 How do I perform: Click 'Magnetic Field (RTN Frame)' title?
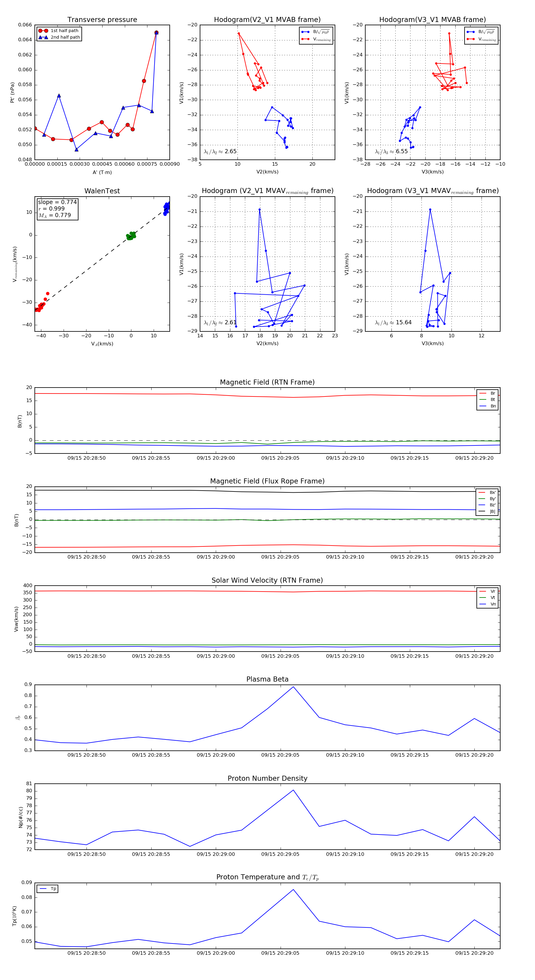(267, 382)
